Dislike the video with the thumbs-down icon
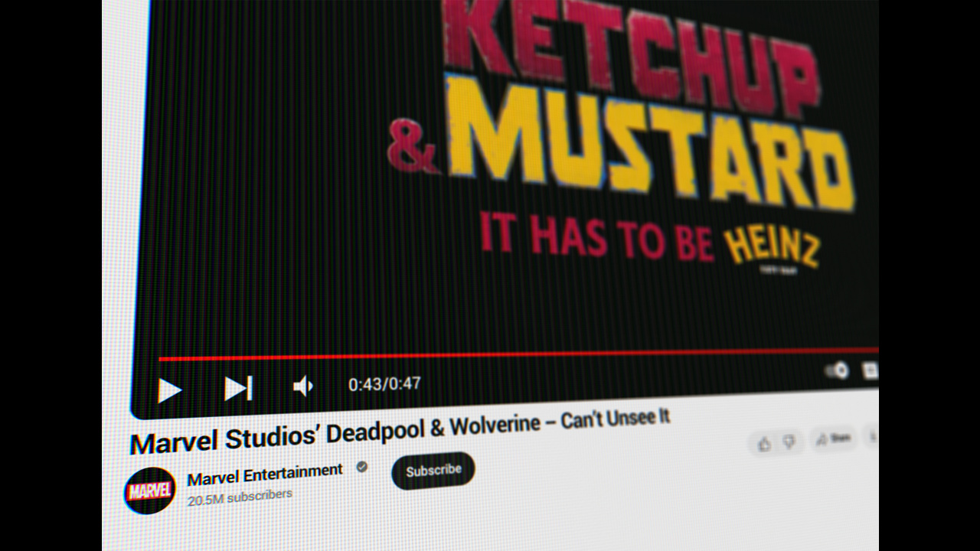 789,442
